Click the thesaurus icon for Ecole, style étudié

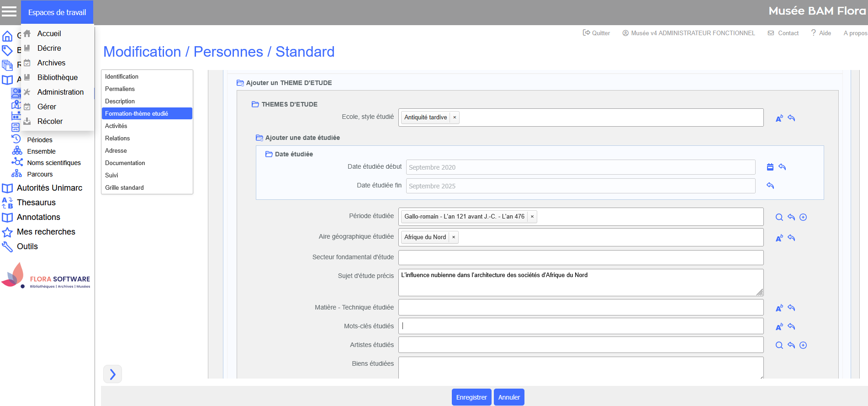[779, 118]
